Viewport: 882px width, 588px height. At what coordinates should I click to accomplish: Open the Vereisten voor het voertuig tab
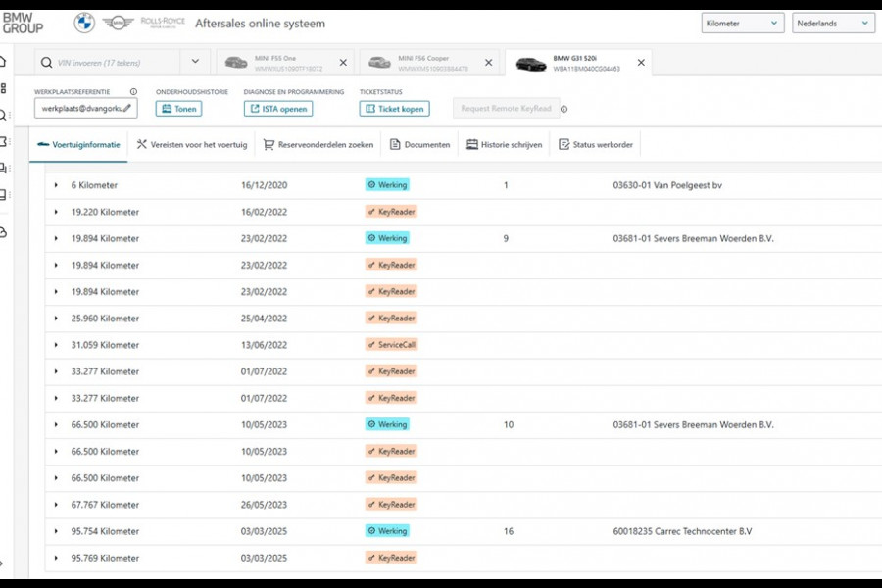coord(192,145)
